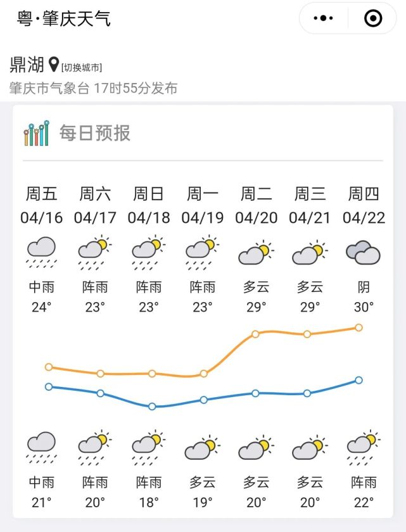
Task: Open the mini-program more options ellipsis menu
Action: (324, 18)
